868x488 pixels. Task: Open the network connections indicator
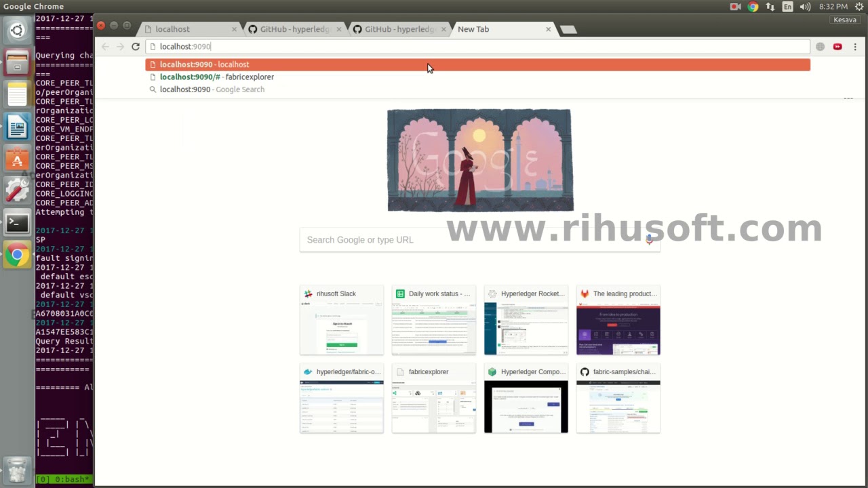(x=770, y=7)
